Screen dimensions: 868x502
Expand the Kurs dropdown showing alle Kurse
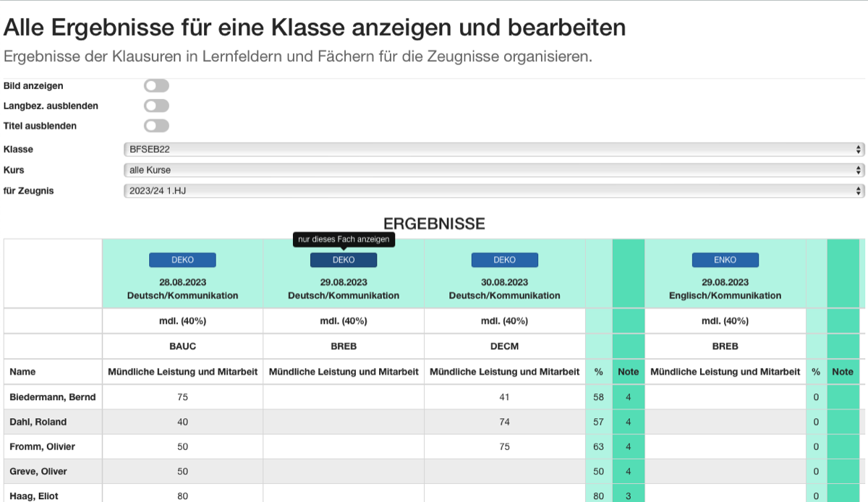point(494,170)
